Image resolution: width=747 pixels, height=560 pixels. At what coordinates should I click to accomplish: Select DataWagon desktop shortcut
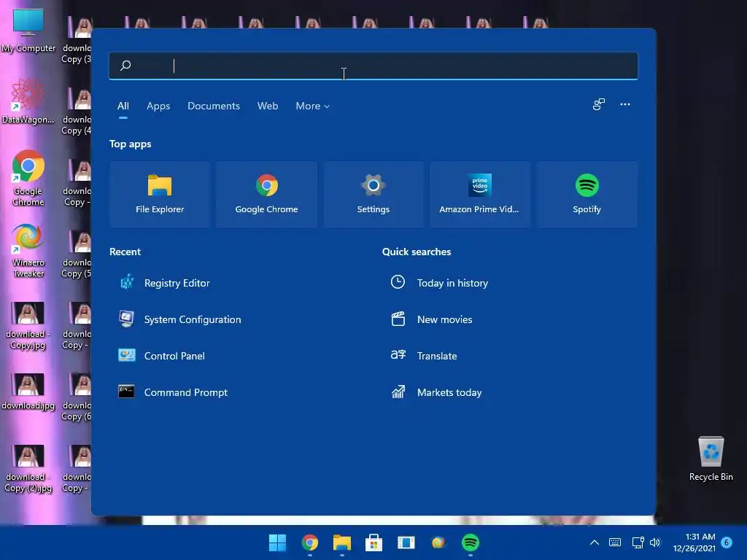click(28, 101)
